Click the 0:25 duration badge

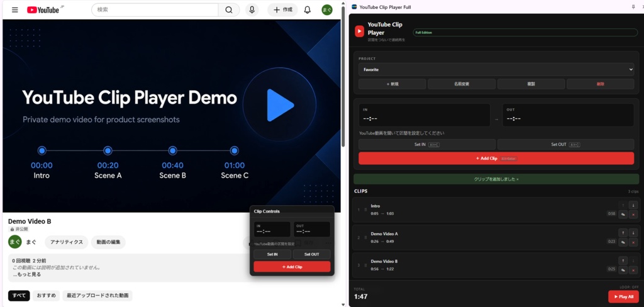coord(611,269)
